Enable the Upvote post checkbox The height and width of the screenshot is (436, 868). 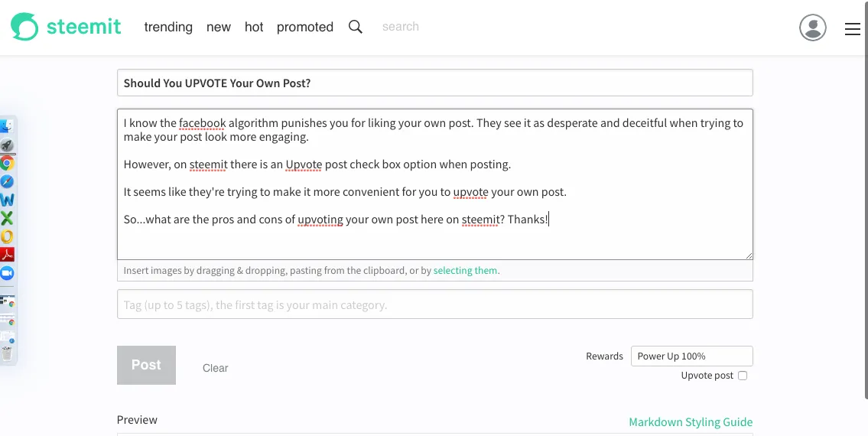pyautogui.click(x=743, y=376)
